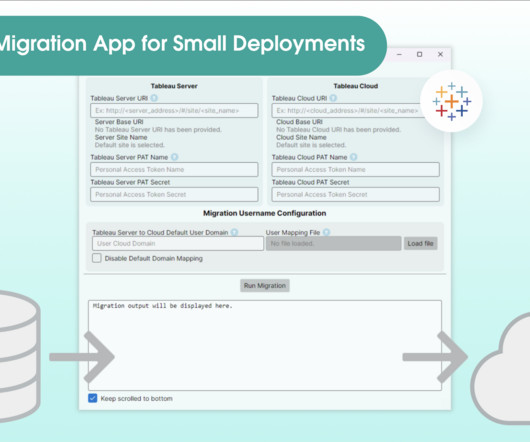Focus the Tableau Server URI field
The width and height of the screenshot is (530, 442).
[x=174, y=110]
